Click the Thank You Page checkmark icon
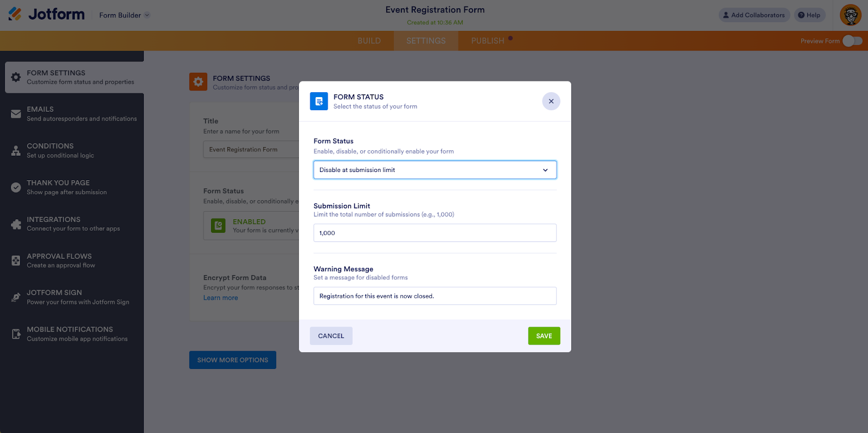868x433 pixels. [16, 187]
